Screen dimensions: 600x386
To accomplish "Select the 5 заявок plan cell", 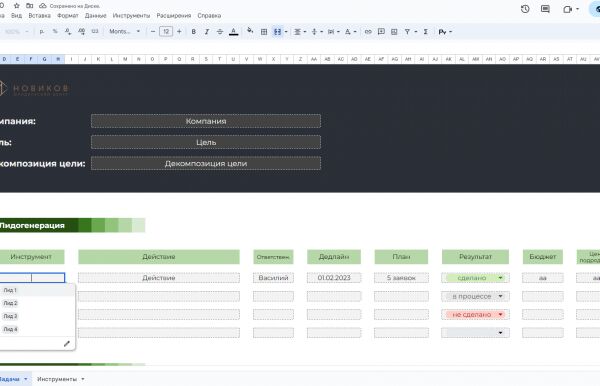I will (x=401, y=278).
